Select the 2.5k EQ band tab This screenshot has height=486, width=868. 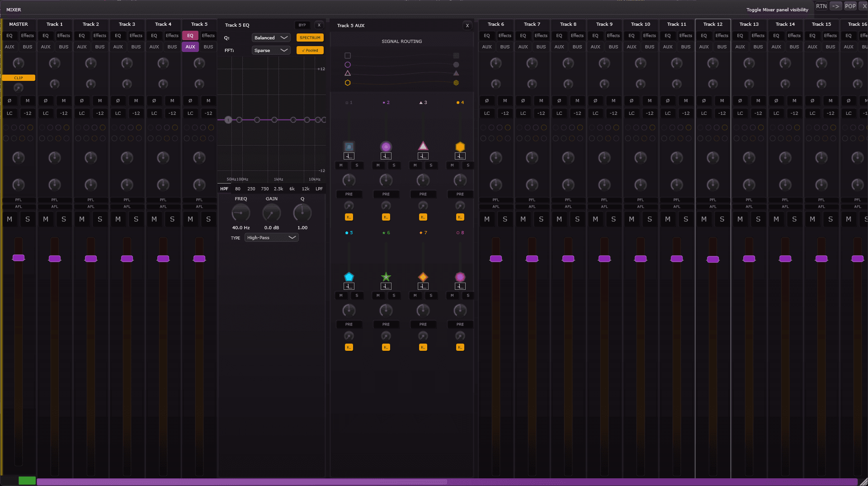[x=278, y=189]
